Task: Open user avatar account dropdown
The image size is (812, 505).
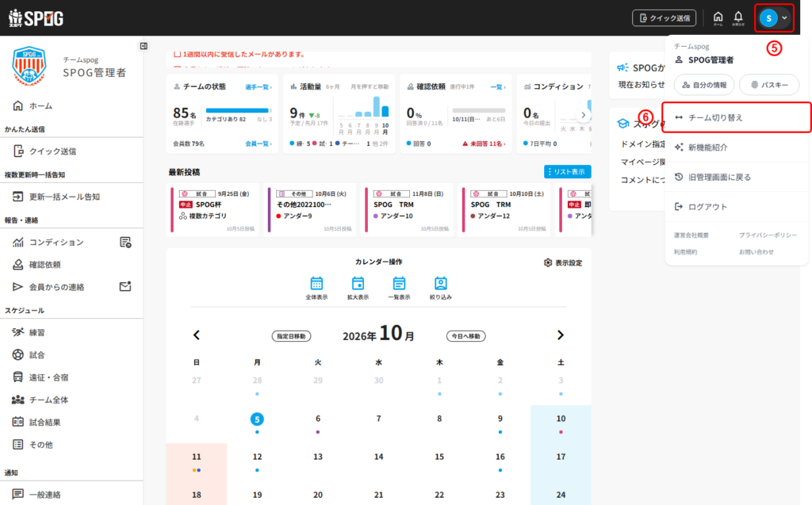Action: [774, 18]
